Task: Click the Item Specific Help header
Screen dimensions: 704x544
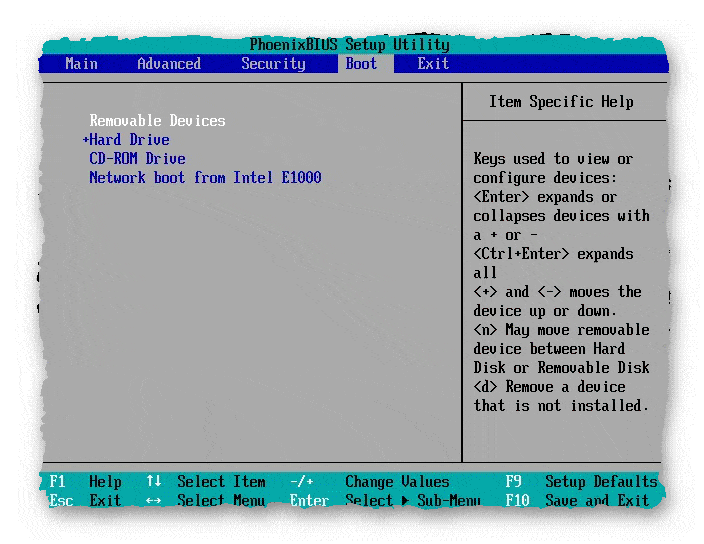Action: 561,102
